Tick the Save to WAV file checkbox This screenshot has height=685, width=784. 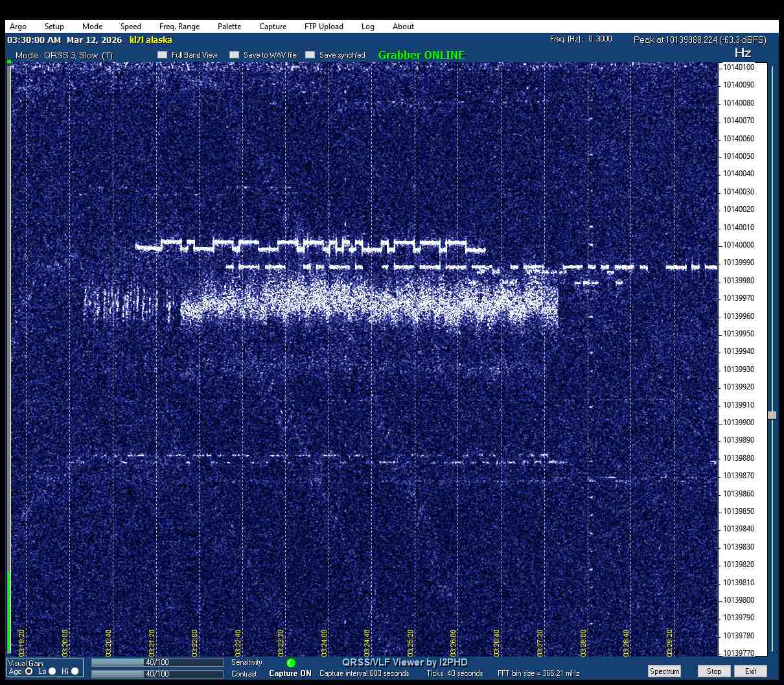235,55
